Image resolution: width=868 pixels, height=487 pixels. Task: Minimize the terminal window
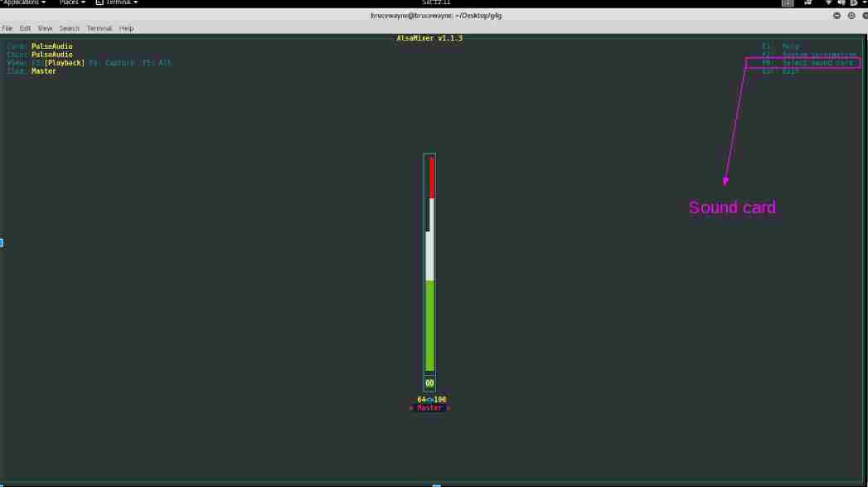click(837, 16)
